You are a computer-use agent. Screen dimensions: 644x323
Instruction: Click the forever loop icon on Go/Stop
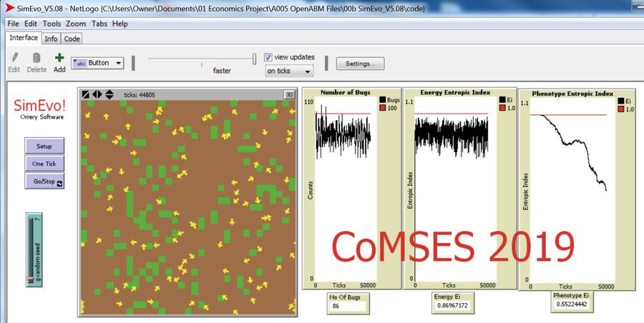(x=60, y=184)
